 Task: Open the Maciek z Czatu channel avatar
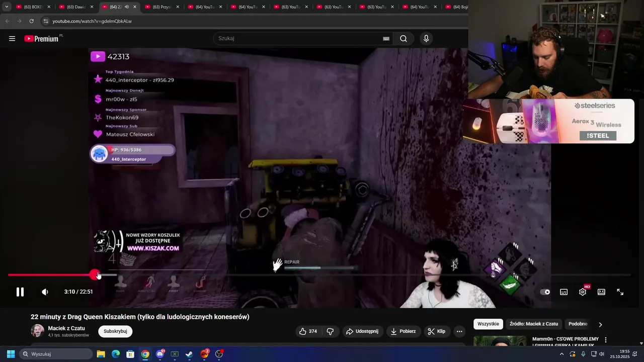(37, 331)
